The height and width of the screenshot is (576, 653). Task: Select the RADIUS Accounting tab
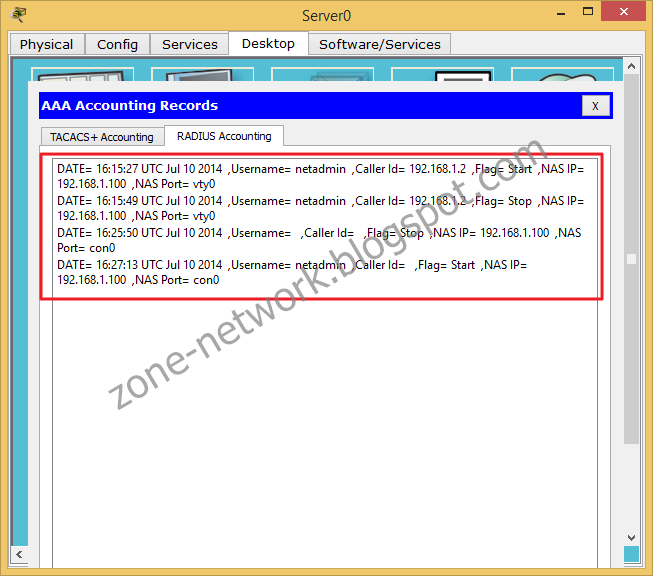coord(224,136)
